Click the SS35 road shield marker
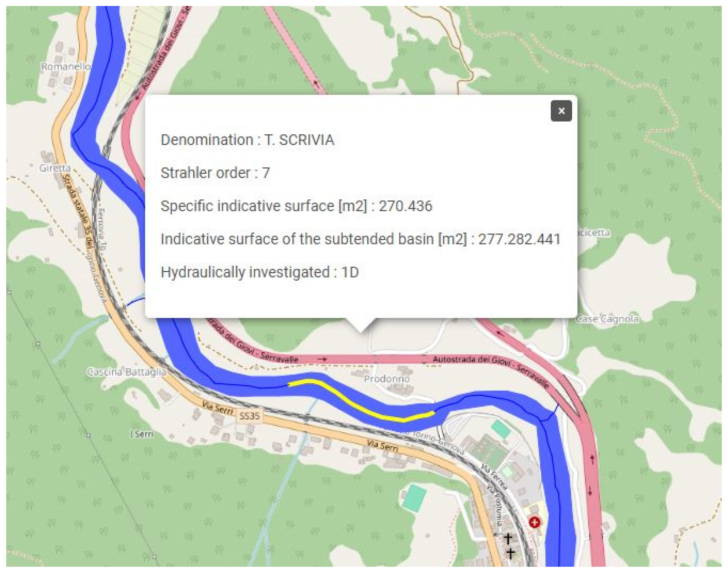 tap(249, 416)
